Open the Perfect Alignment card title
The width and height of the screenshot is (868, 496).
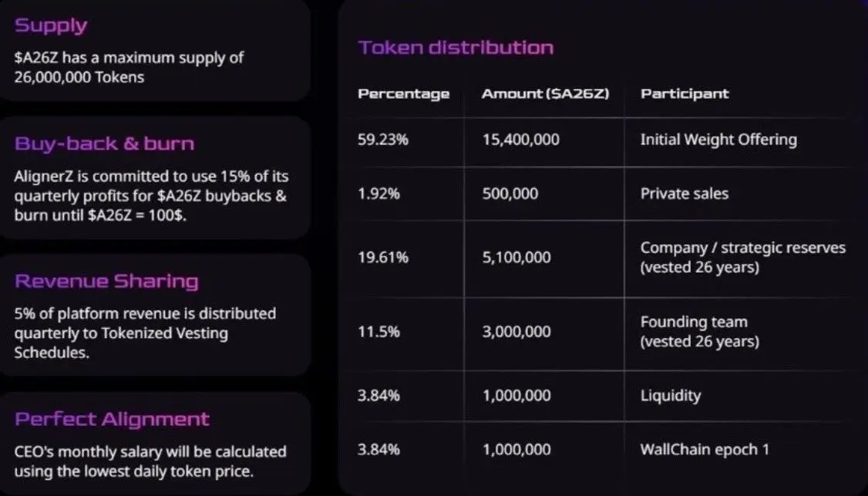pyautogui.click(x=112, y=419)
